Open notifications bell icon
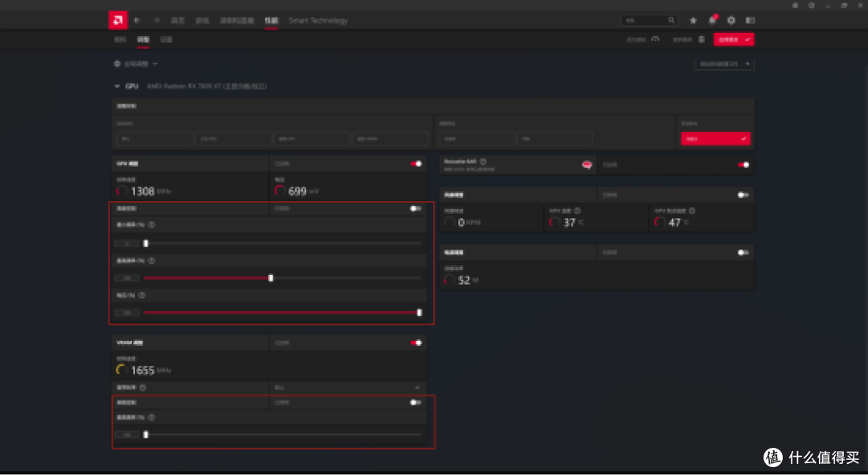Screen dimensions: 868x476 [712, 20]
